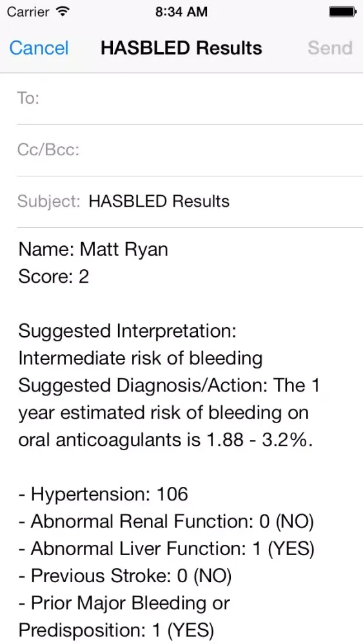Tap the Hypertension: 106 line
Viewport: 363px width, 644px height.
click(x=103, y=494)
